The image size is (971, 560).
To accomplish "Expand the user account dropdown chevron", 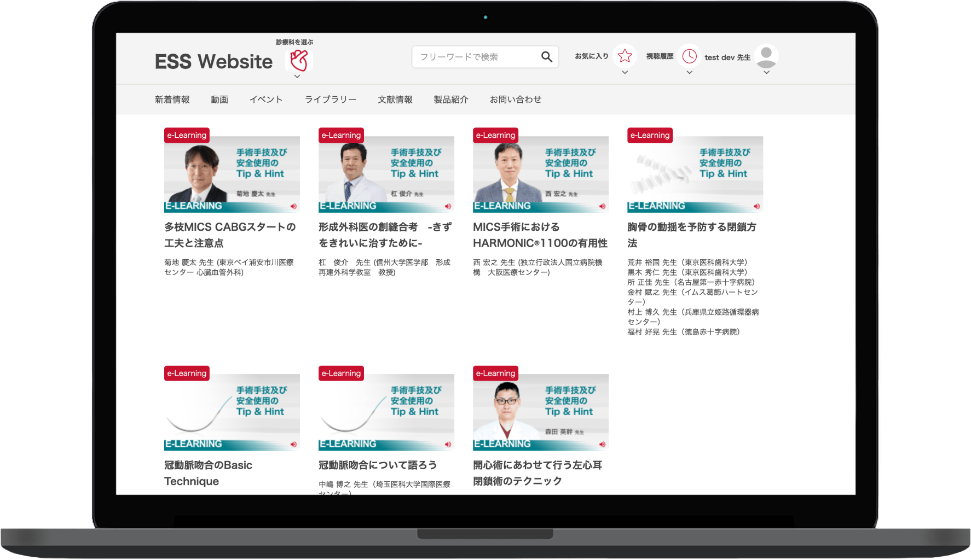I will pyautogui.click(x=766, y=72).
